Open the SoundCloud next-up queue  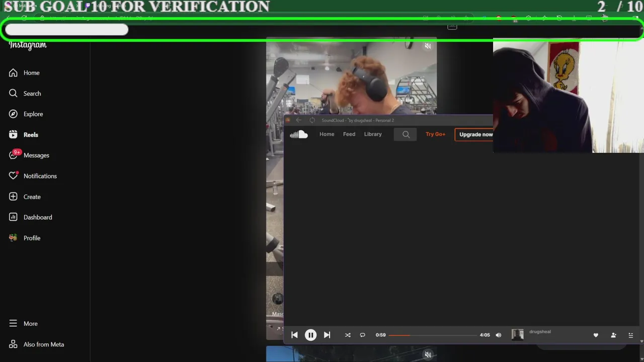click(x=630, y=335)
